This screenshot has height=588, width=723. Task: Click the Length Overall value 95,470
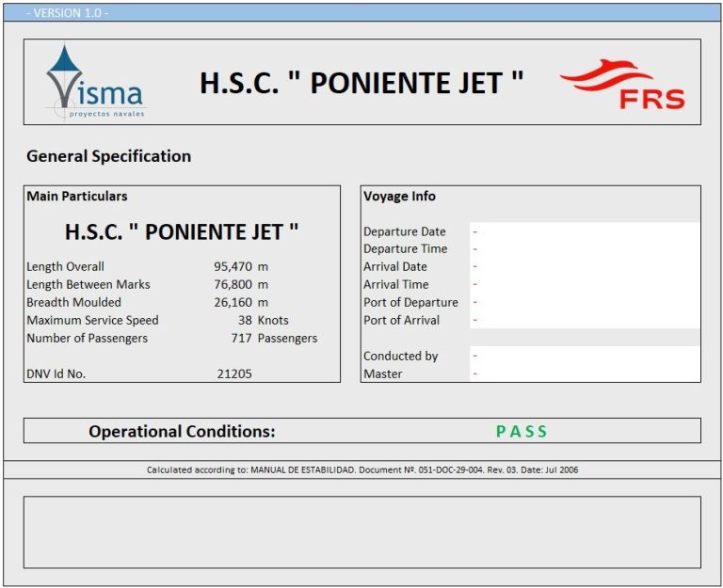pyautogui.click(x=233, y=266)
